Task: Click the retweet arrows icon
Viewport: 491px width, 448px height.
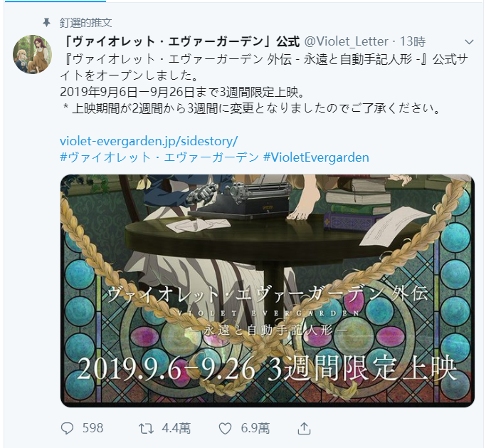Action: (146, 428)
